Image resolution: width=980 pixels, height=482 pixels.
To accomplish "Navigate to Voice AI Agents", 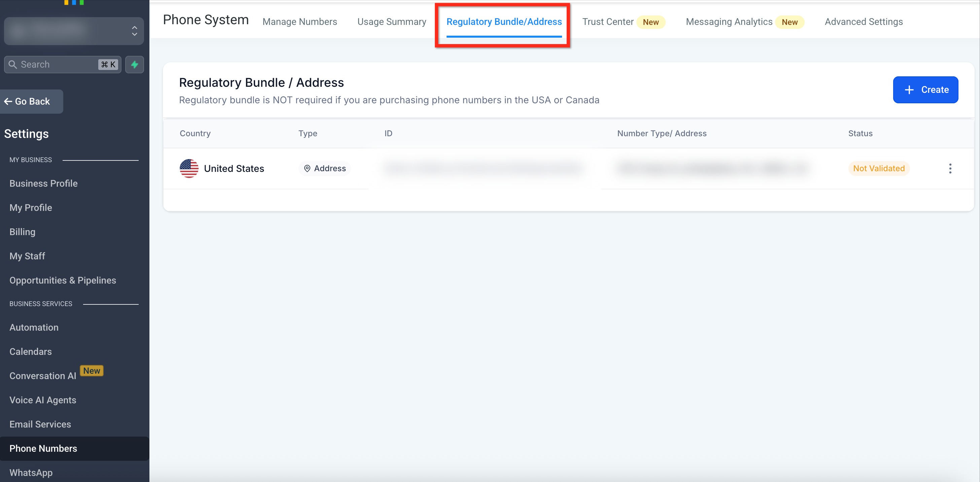I will click(43, 400).
